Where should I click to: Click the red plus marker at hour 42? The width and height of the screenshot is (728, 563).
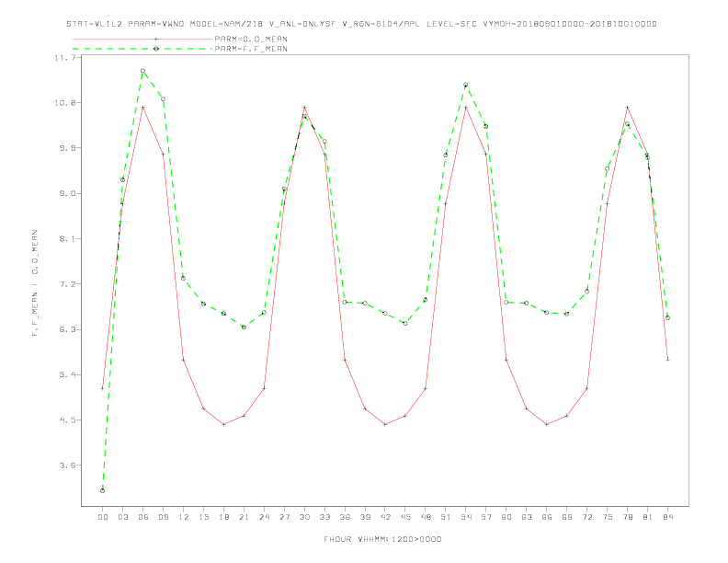click(x=385, y=424)
